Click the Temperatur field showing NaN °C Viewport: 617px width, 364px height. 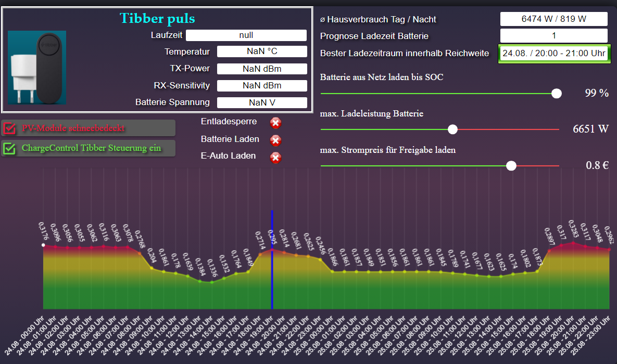tap(262, 51)
